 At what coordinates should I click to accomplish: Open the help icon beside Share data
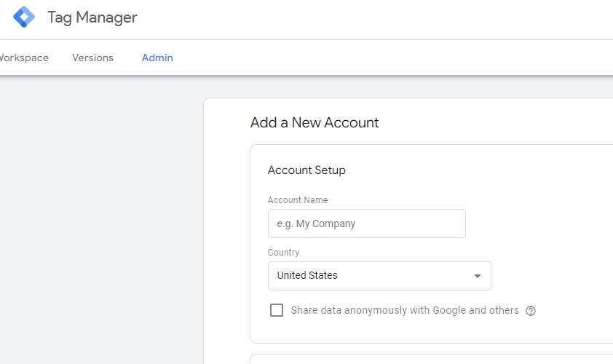pos(531,311)
